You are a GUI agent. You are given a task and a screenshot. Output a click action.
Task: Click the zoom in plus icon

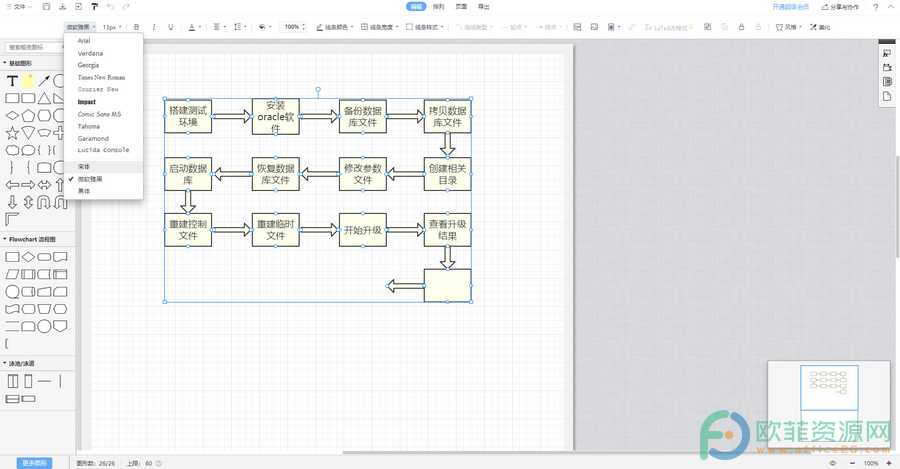[x=889, y=463]
